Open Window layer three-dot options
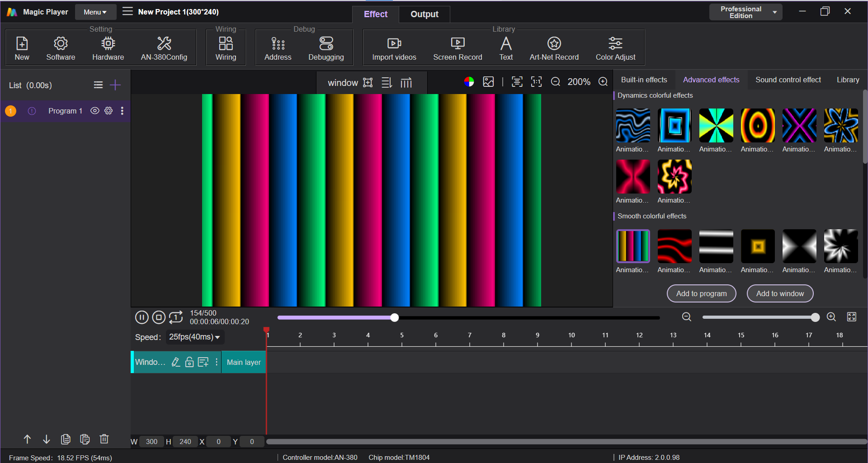 click(217, 362)
